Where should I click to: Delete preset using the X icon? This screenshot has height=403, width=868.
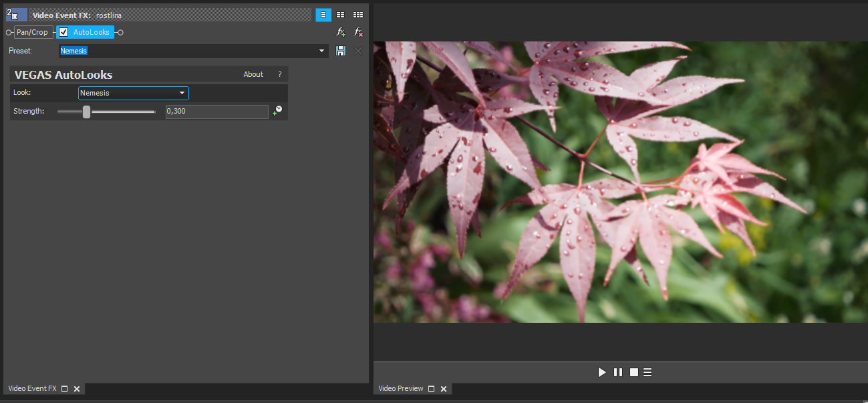(x=358, y=51)
